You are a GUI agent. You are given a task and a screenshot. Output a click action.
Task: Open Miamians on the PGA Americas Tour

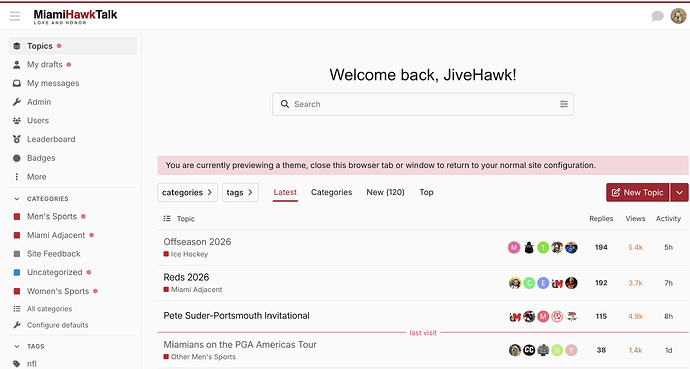pos(240,345)
